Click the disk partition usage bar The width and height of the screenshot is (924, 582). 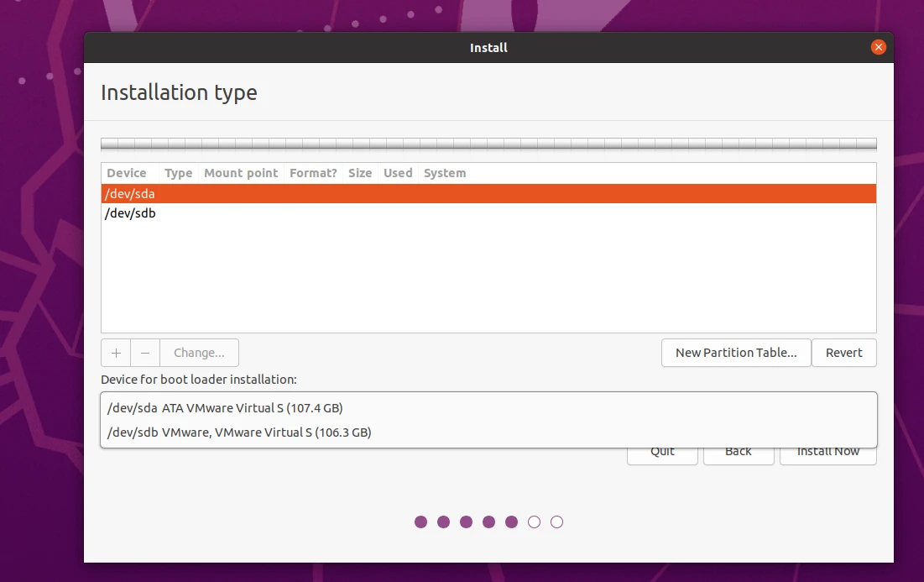(x=488, y=144)
